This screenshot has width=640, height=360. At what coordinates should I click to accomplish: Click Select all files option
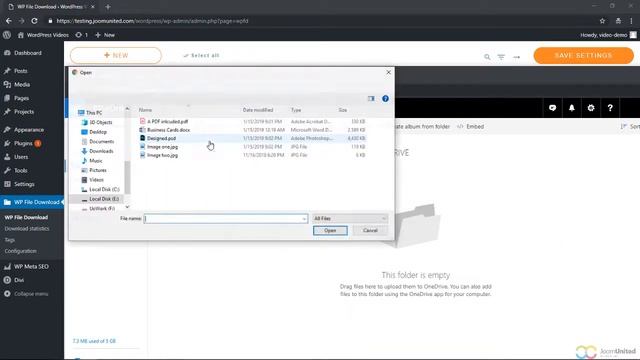pos(202,56)
